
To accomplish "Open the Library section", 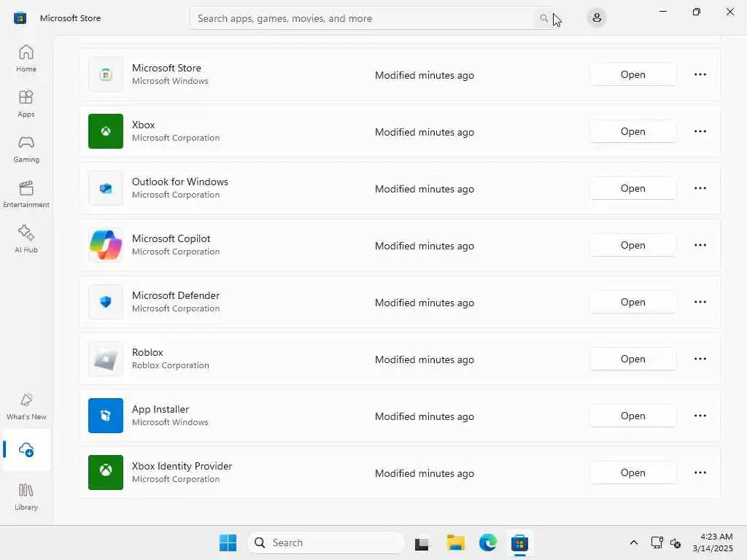I will [26, 497].
